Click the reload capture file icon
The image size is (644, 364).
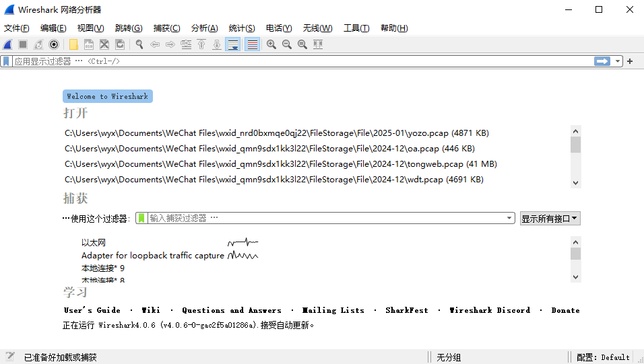point(119,44)
